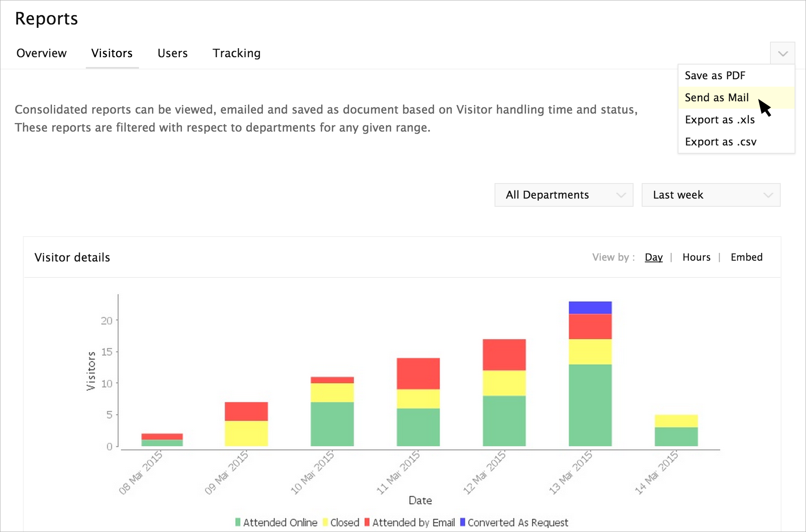Click green Attended Online legend swatch
The height and width of the screenshot is (532, 806).
tap(238, 522)
